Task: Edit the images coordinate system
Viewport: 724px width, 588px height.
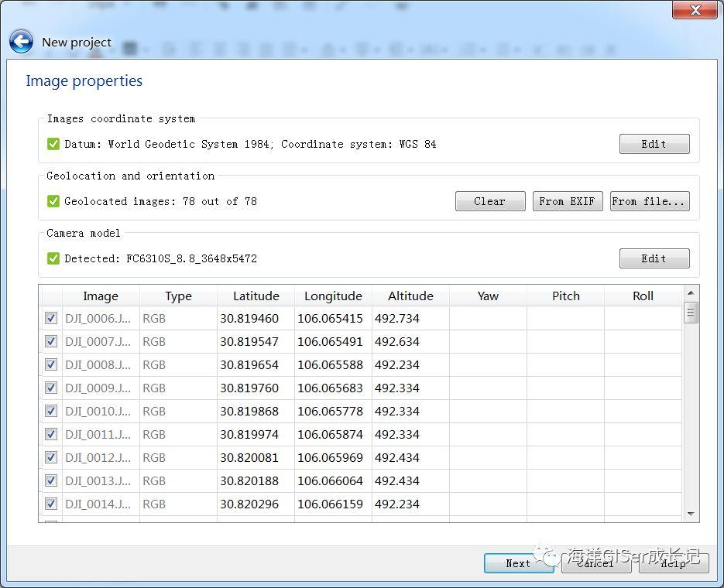Action: pyautogui.click(x=654, y=144)
